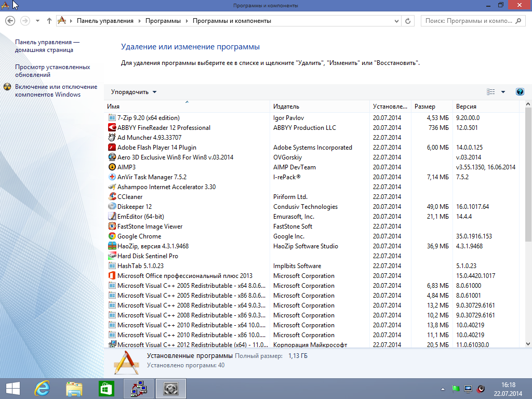Sort by the Издатель column header
The image size is (532, 399).
pyautogui.click(x=320, y=106)
